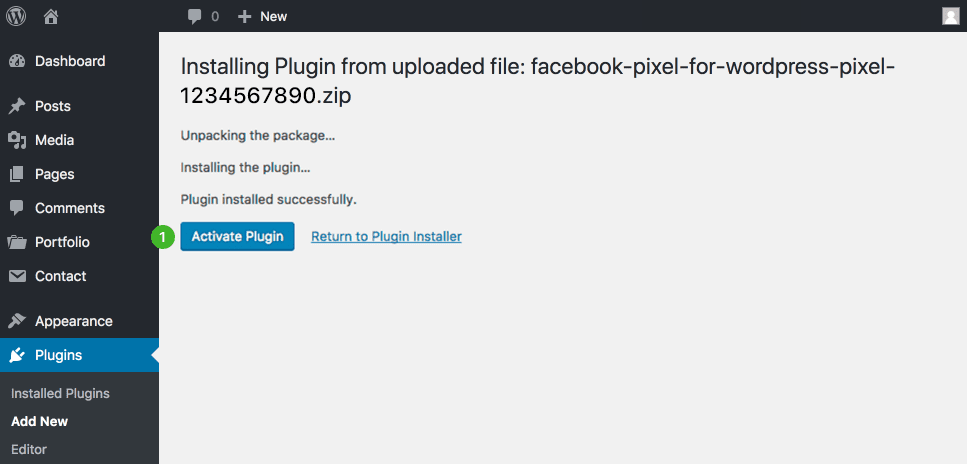967x464 pixels.
Task: Click the Posts pushpin icon
Action: click(x=17, y=106)
